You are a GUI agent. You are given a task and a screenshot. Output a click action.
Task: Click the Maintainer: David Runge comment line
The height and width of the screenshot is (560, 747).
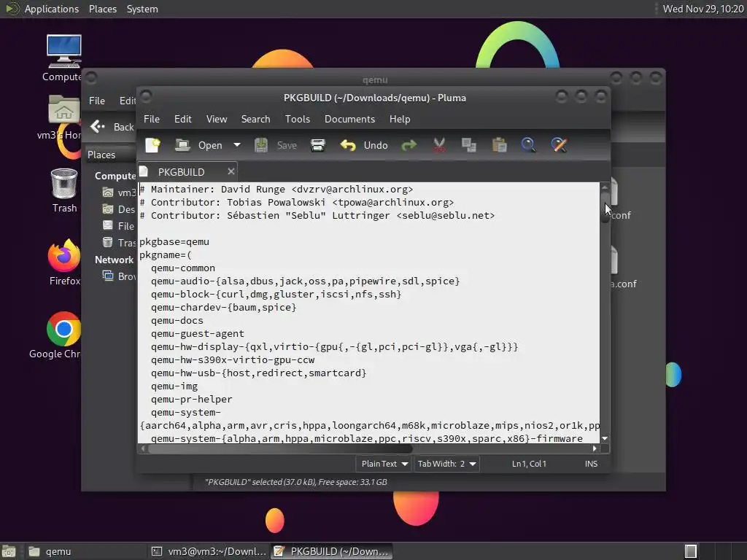tap(276, 190)
